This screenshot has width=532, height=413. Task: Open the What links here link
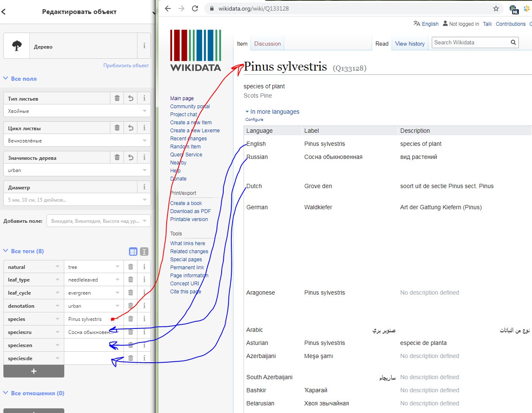click(187, 243)
